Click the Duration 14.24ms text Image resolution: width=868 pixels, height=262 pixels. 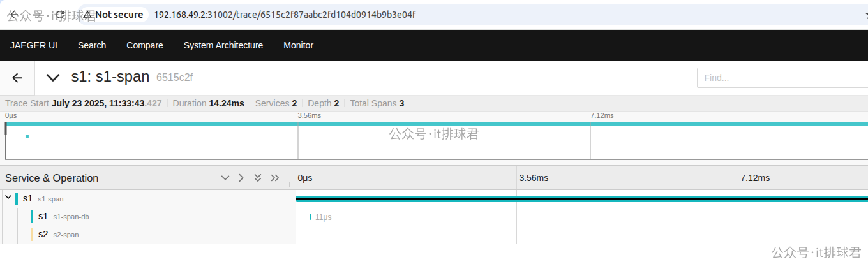coord(208,103)
